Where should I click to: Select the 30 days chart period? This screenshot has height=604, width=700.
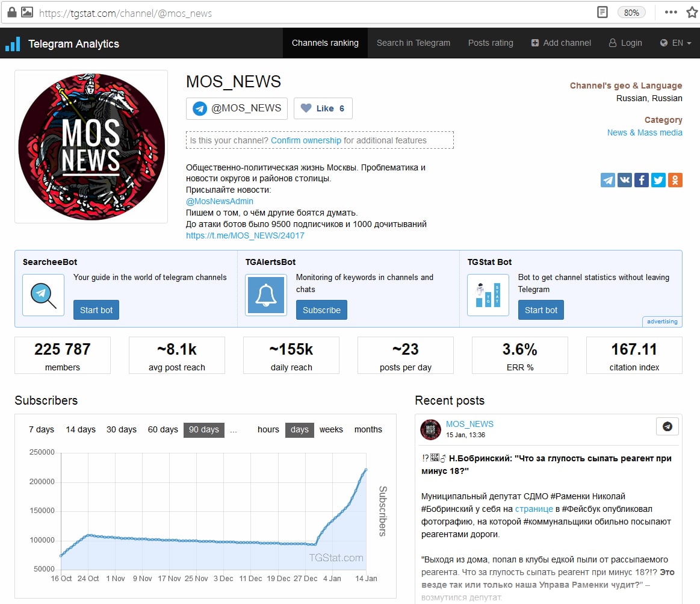click(x=122, y=430)
